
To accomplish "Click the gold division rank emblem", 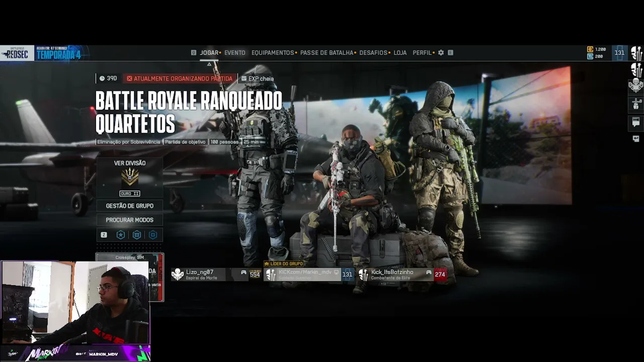I will tap(130, 177).
